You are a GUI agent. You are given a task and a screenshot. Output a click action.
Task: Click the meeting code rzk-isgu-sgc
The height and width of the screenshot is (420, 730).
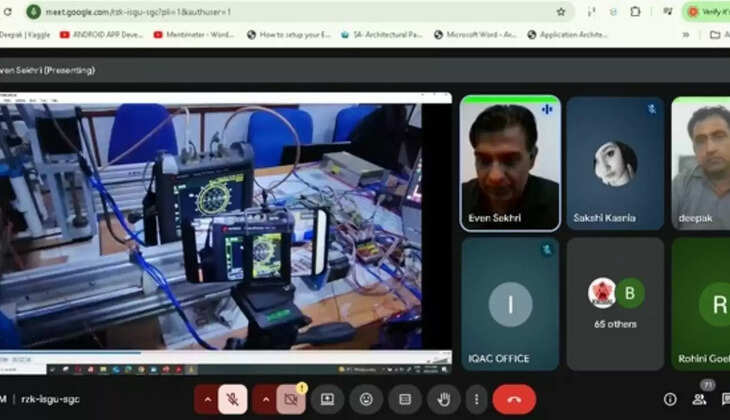pos(50,400)
